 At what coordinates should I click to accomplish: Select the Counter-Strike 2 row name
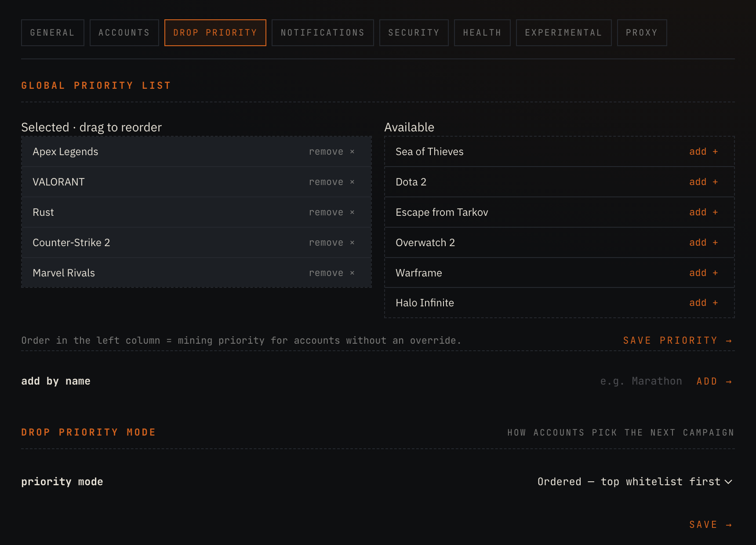click(71, 243)
